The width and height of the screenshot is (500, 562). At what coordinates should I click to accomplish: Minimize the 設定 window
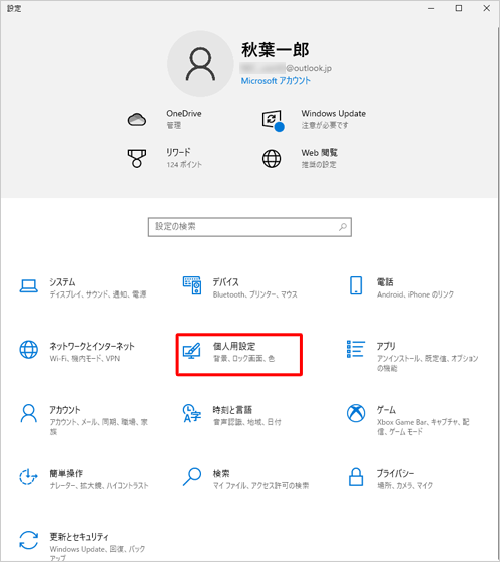coord(431,8)
